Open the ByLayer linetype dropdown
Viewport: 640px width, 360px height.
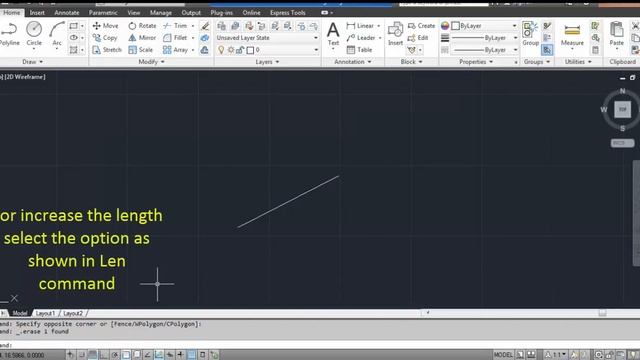484,50
